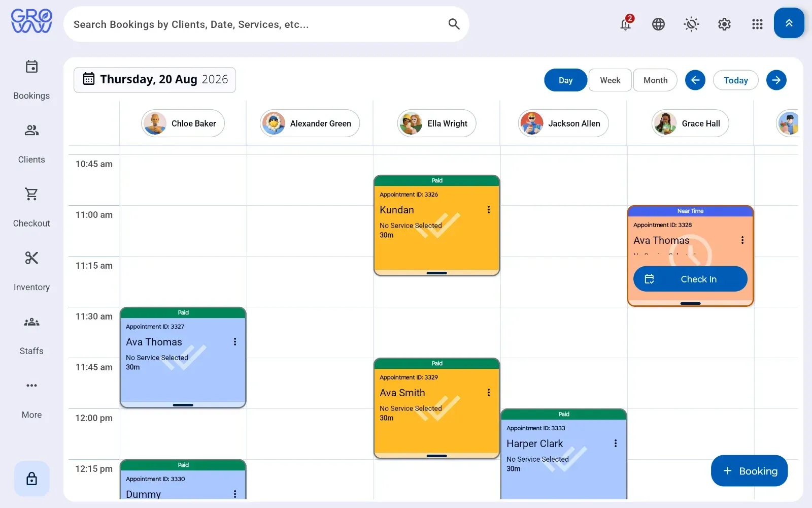This screenshot has height=508, width=812.
Task: Click the 11:00 am time label
Action: pyautogui.click(x=94, y=215)
